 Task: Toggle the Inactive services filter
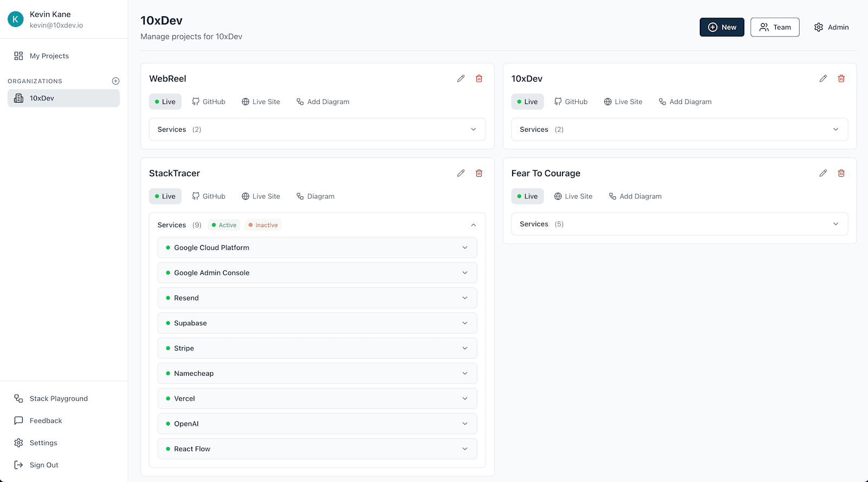pyautogui.click(x=263, y=225)
